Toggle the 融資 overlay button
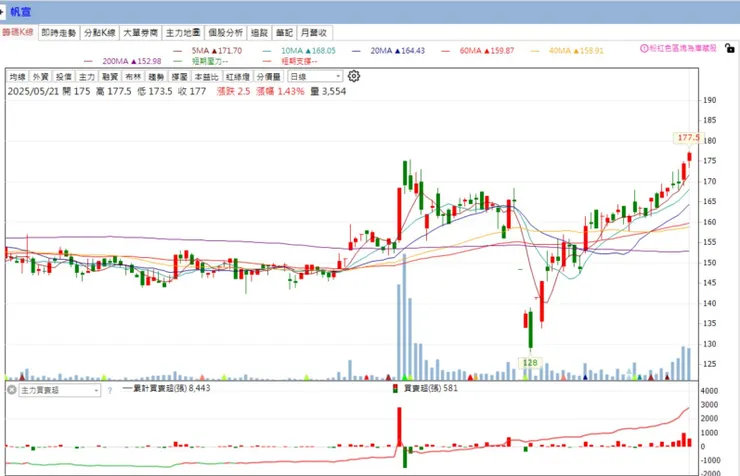Image resolution: width=740 pixels, height=476 pixels. tap(110, 76)
